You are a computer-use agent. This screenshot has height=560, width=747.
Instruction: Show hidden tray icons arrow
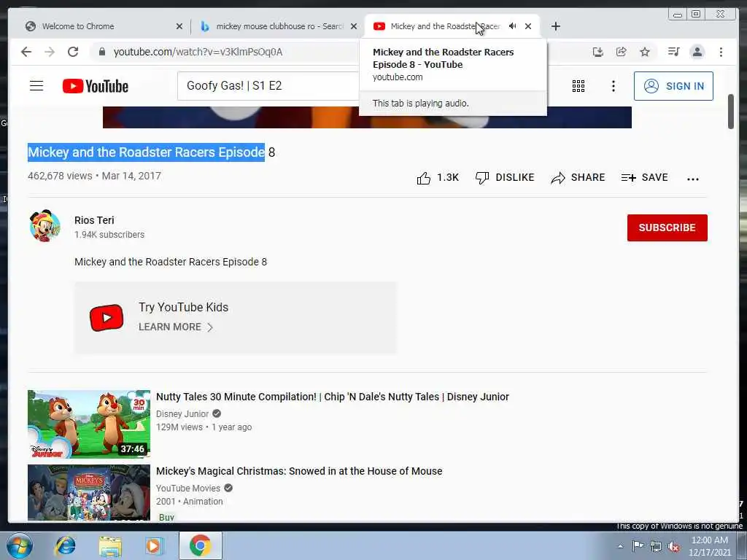point(620,546)
